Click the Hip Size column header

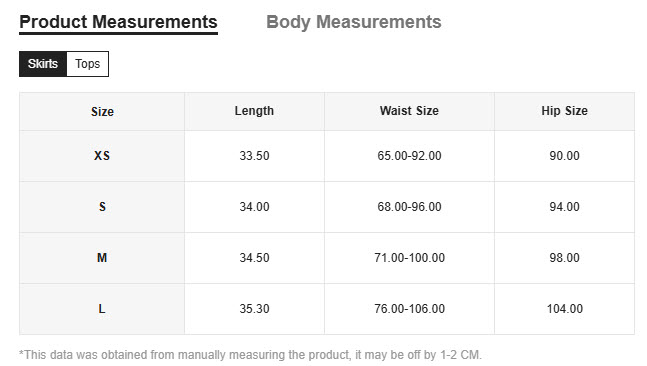[564, 111]
